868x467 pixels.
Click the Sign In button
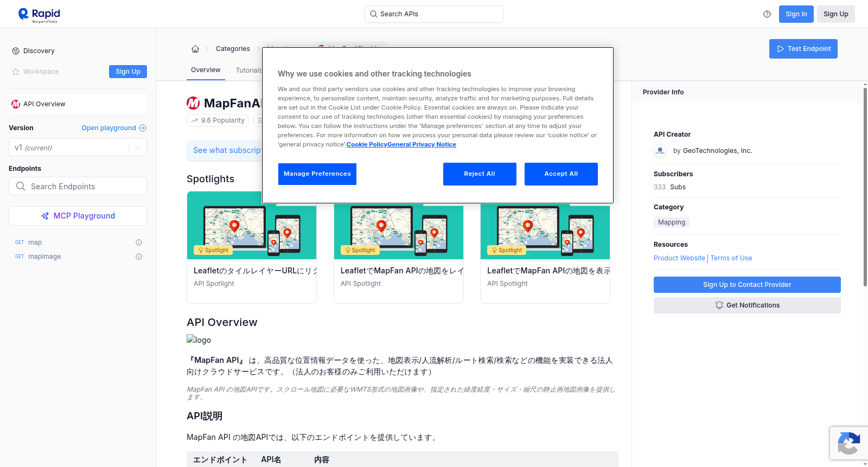coord(796,14)
